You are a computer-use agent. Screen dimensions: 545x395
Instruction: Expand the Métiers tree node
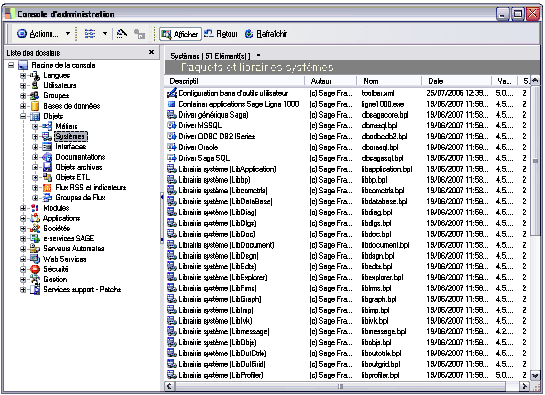click(35, 127)
